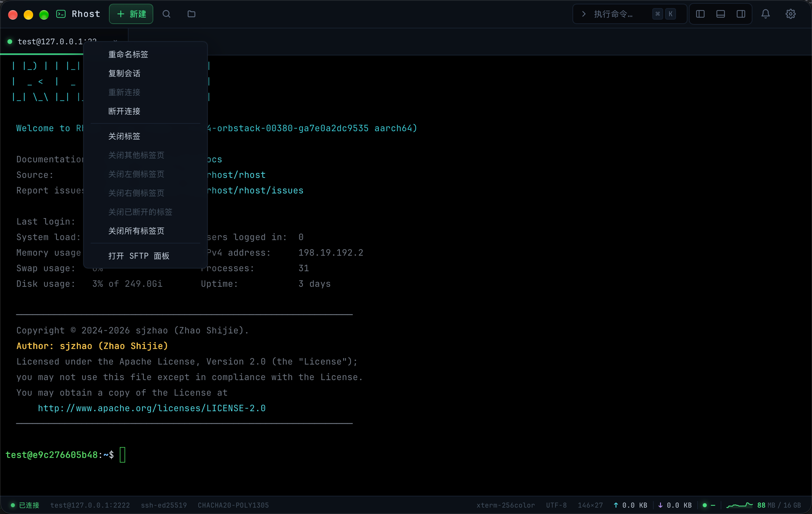
Task: Click the 新建 new session button
Action: coord(131,14)
